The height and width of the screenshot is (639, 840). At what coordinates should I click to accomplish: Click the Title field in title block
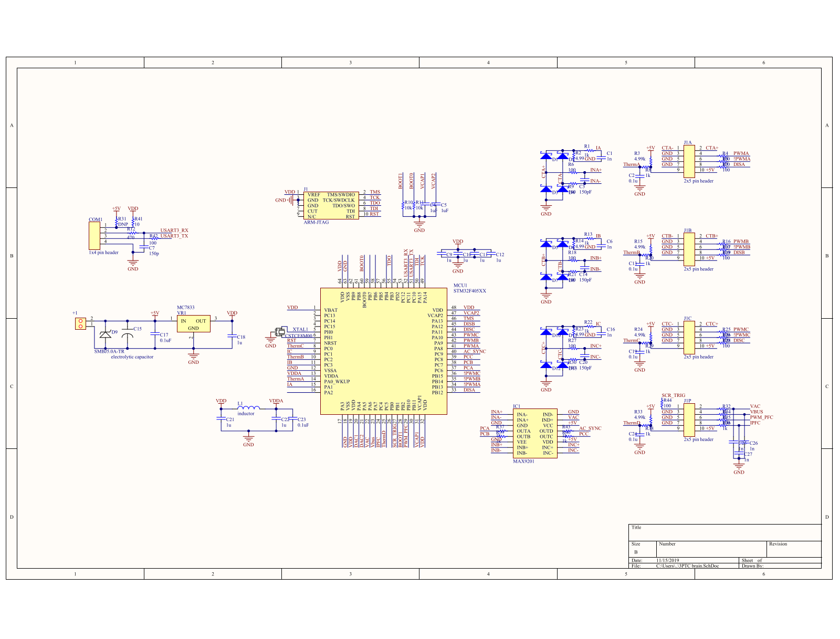click(x=725, y=532)
